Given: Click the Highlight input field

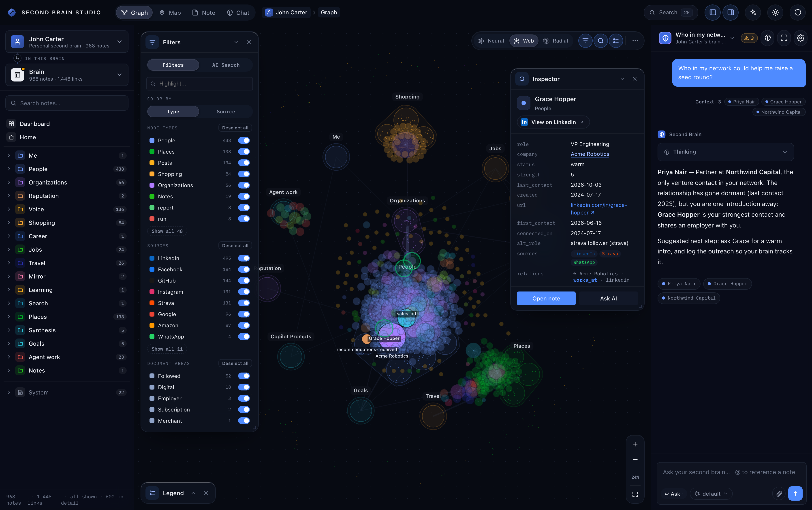Looking at the screenshot, I should coord(200,84).
